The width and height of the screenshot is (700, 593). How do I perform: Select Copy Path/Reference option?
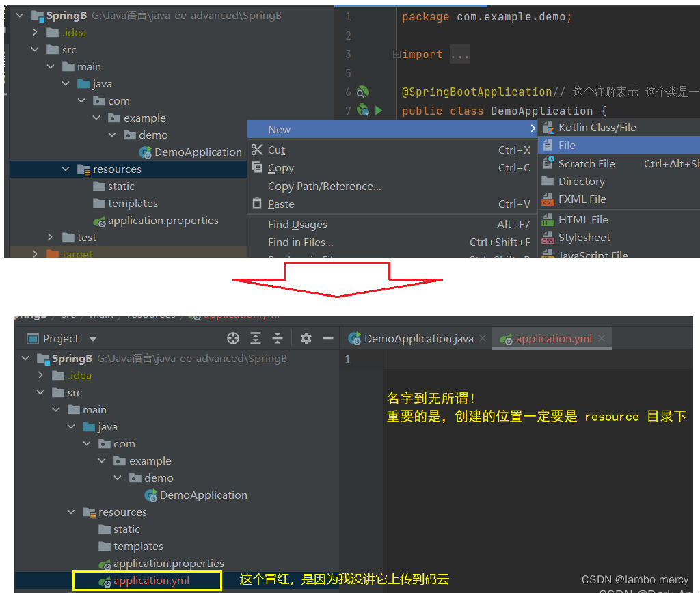392,187
